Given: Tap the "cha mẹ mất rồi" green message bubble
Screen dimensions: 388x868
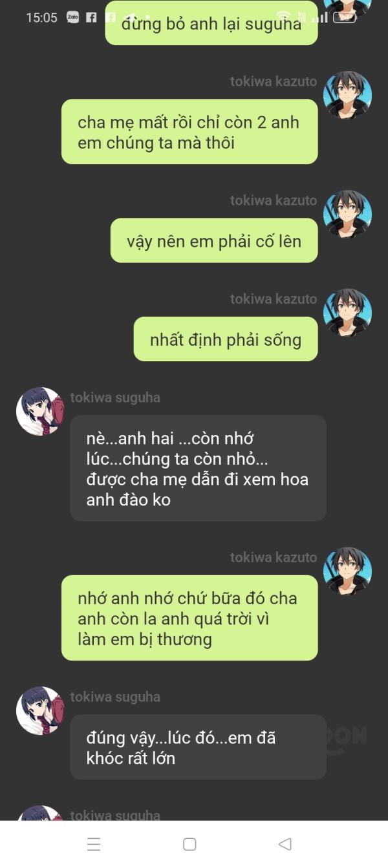Looking at the screenshot, I should tap(189, 132).
